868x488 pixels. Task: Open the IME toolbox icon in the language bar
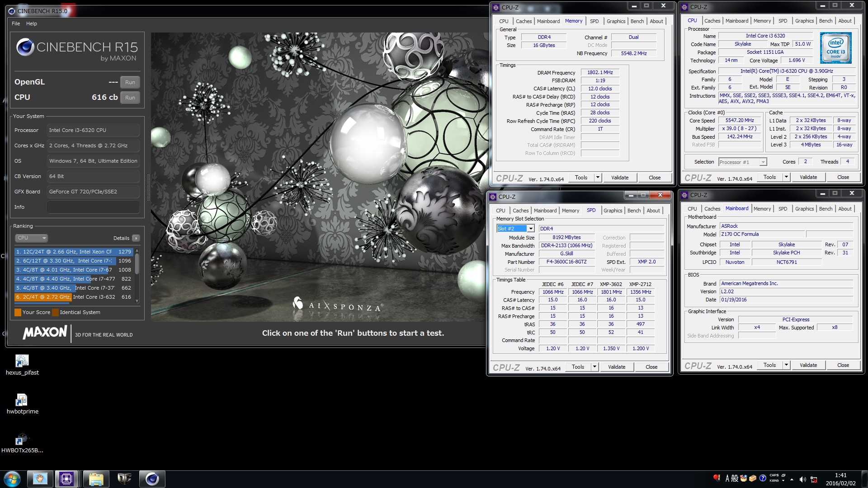pyautogui.click(x=753, y=478)
